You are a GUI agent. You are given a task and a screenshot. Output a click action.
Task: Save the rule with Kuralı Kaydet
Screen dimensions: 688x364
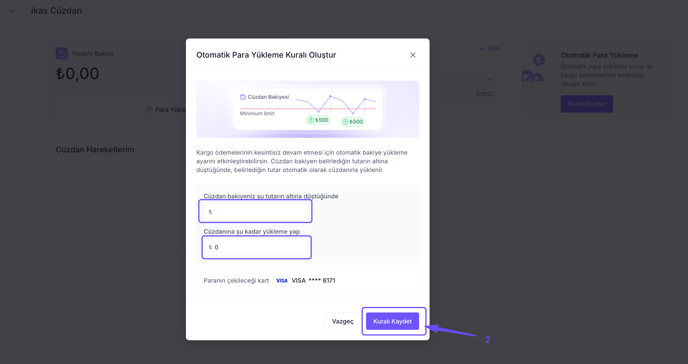(x=392, y=321)
